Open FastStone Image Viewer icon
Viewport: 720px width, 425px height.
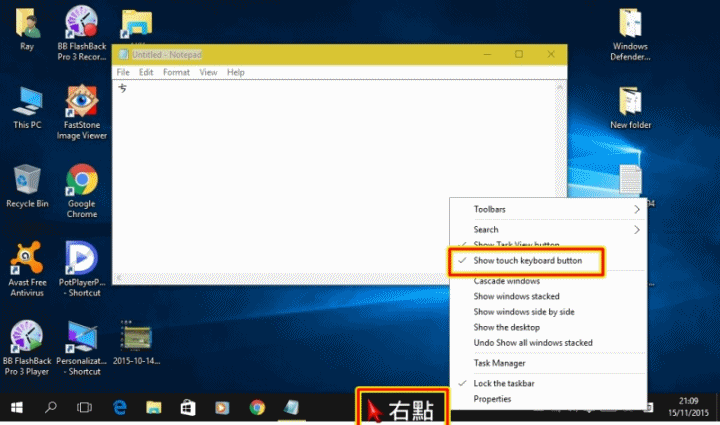click(81, 101)
